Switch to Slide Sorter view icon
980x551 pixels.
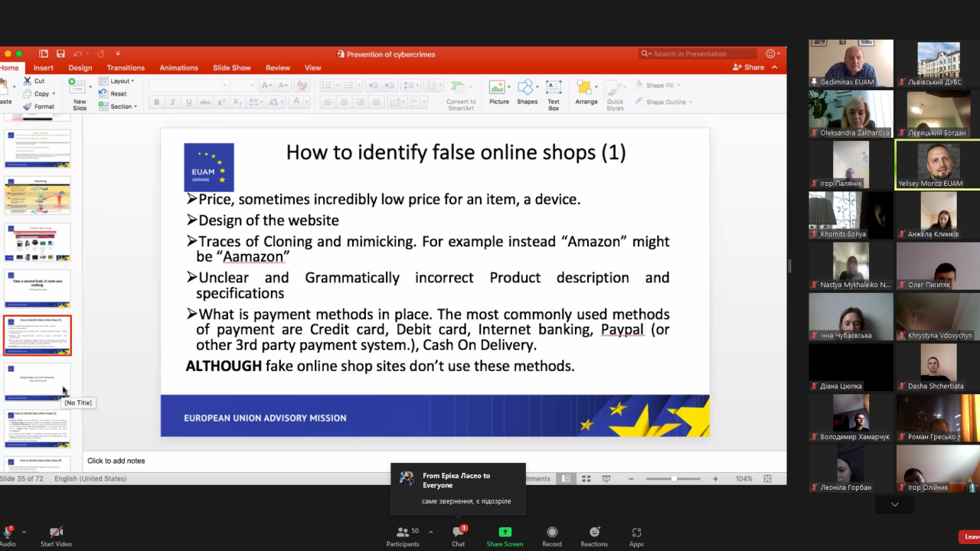[x=586, y=478]
